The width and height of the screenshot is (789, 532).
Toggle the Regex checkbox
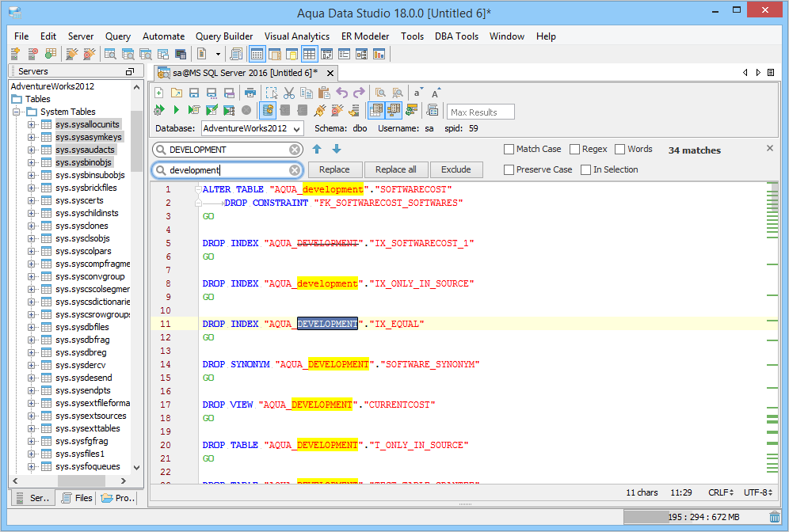(x=575, y=149)
